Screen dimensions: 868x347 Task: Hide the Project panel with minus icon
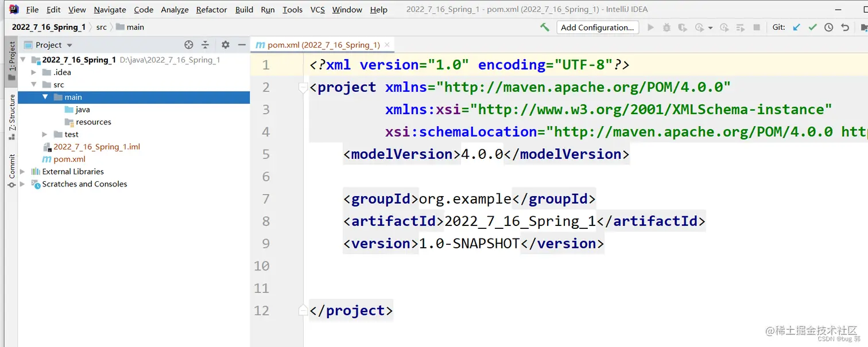242,45
